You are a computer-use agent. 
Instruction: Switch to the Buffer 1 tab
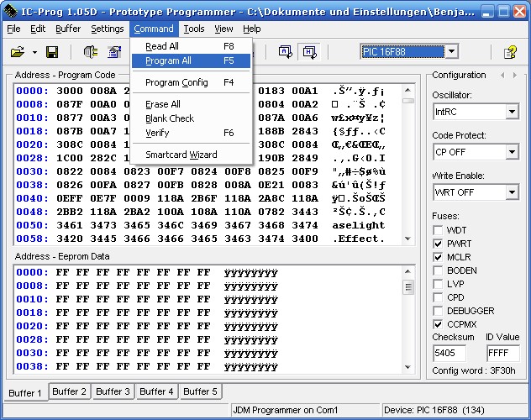tap(24, 393)
